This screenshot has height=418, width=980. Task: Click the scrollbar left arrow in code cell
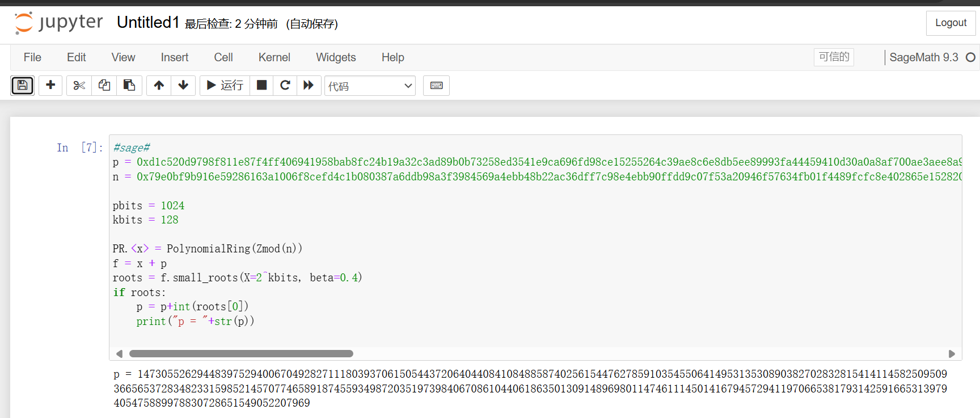pos(119,353)
